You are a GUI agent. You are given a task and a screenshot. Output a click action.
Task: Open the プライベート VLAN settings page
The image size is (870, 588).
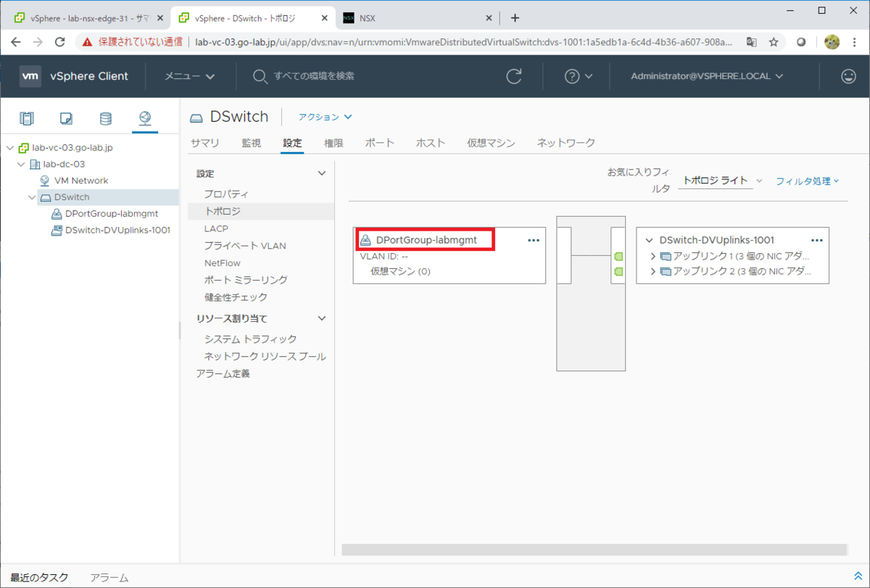coord(245,246)
